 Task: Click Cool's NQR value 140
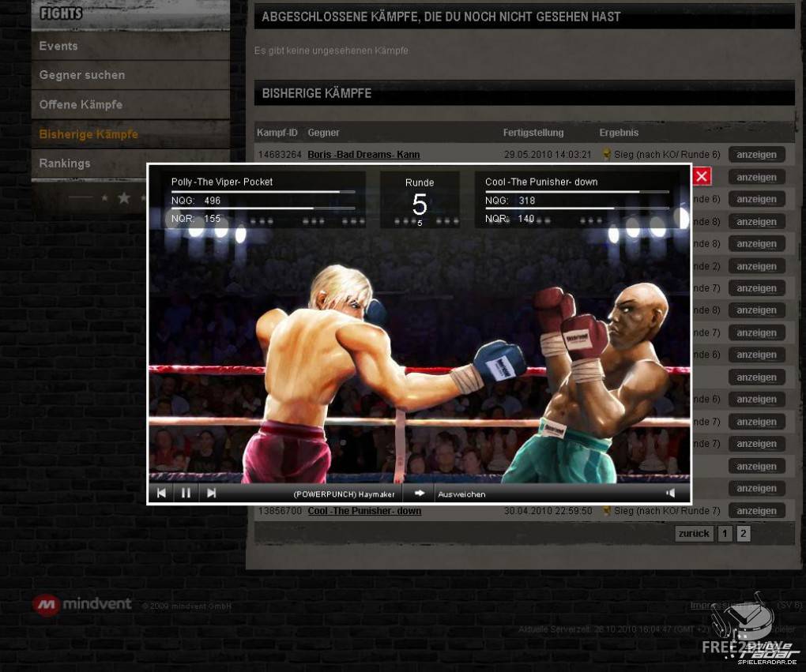click(x=525, y=219)
